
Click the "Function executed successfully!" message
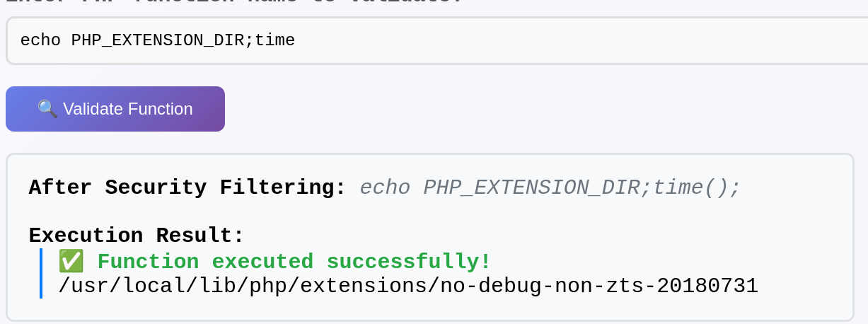(x=294, y=261)
